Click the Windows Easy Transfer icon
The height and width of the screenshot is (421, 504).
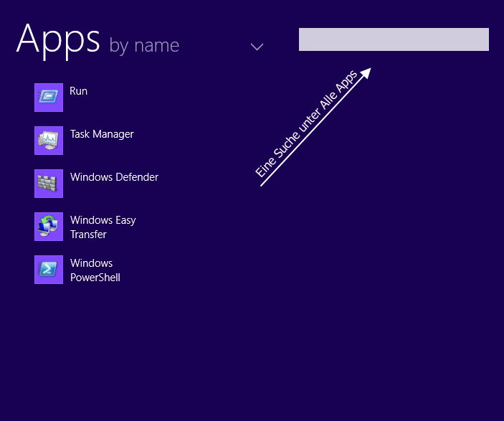tap(49, 227)
